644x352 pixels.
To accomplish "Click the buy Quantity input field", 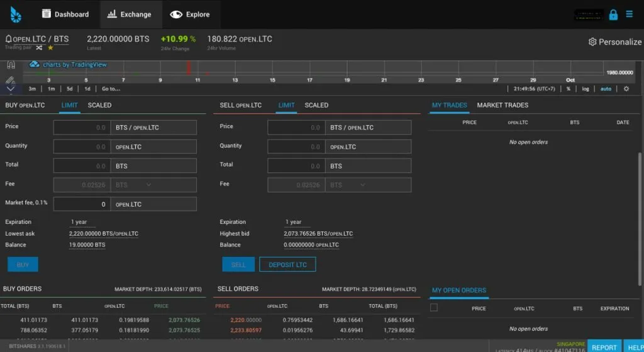I will pyautogui.click(x=82, y=147).
